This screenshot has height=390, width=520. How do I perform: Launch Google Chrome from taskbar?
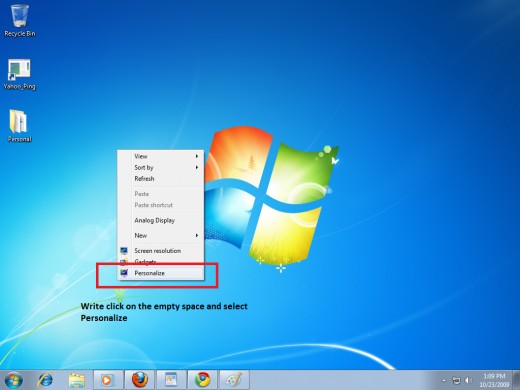tap(202, 380)
